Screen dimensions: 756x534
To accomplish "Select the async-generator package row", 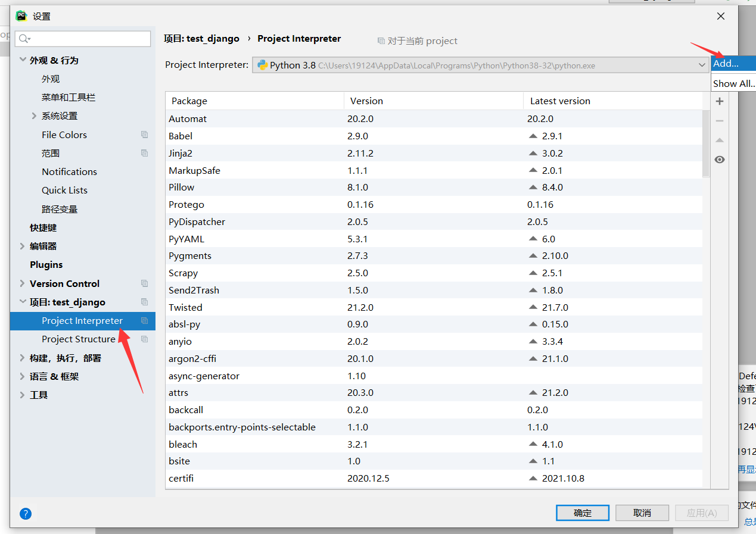I will tap(434, 376).
